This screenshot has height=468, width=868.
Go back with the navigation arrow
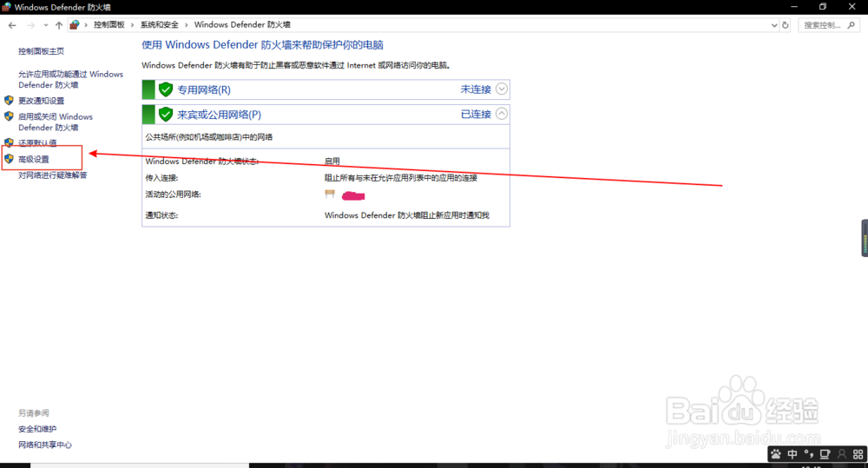click(x=12, y=25)
